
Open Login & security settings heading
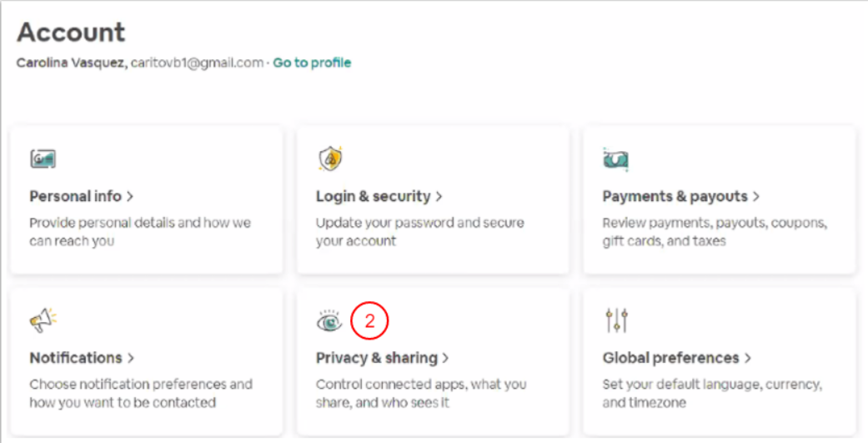tap(379, 197)
